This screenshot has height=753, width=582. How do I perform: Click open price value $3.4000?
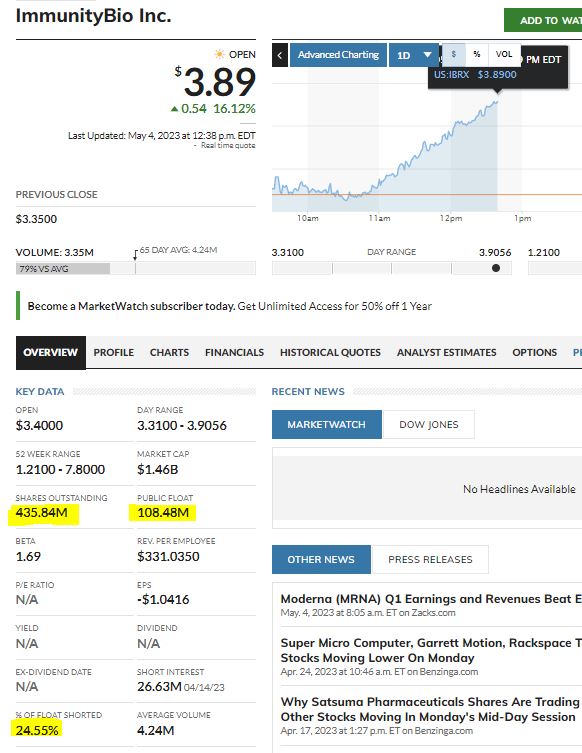tap(39, 425)
